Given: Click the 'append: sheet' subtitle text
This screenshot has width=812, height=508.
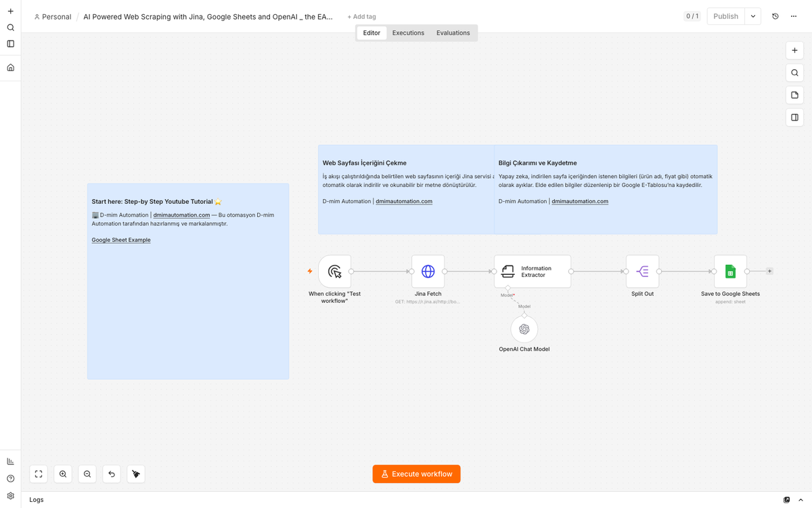Looking at the screenshot, I should 731,301.
